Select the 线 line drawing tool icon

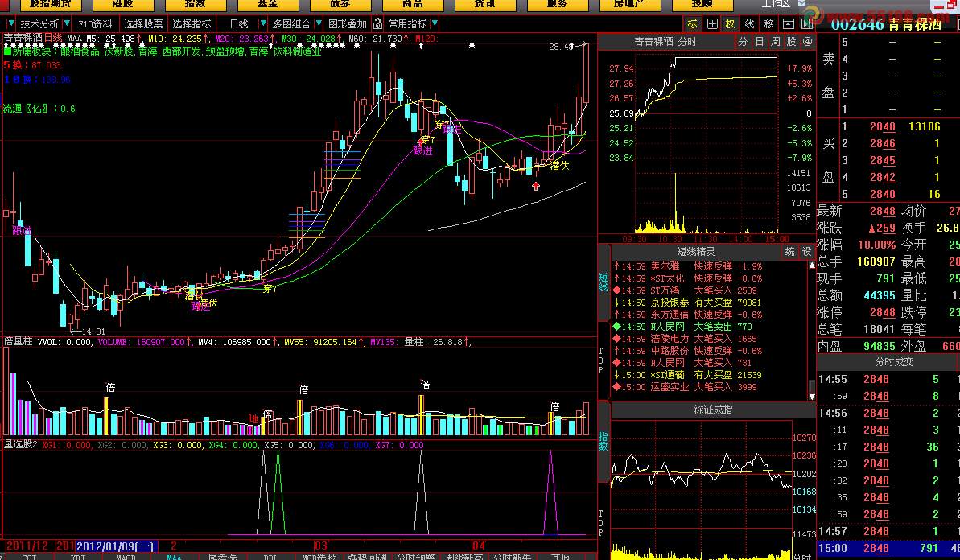[x=750, y=24]
